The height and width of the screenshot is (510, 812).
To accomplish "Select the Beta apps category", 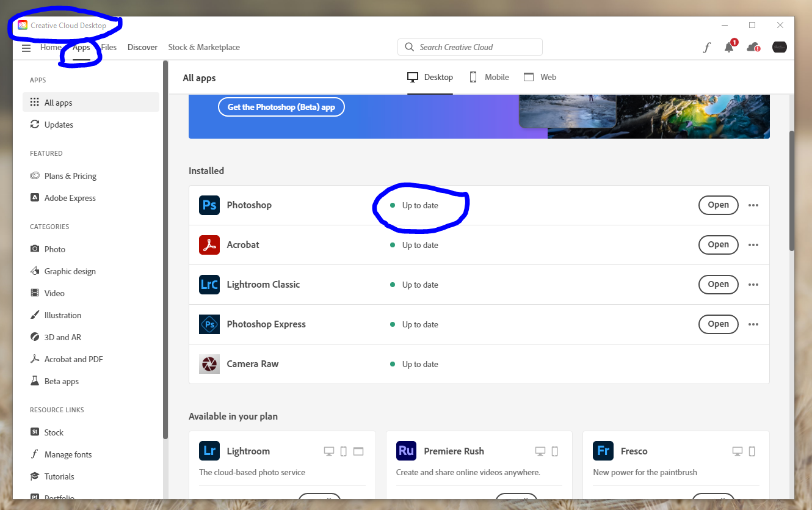I will point(91,381).
